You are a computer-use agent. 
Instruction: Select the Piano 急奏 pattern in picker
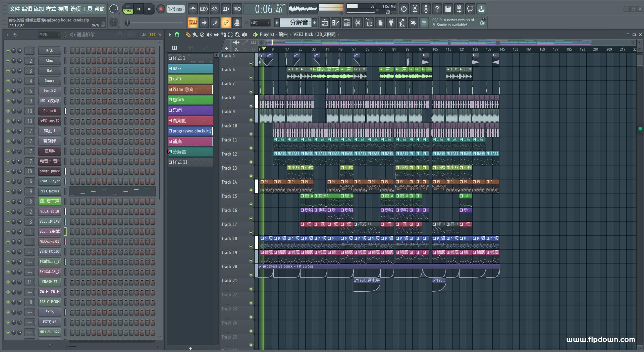[191, 90]
